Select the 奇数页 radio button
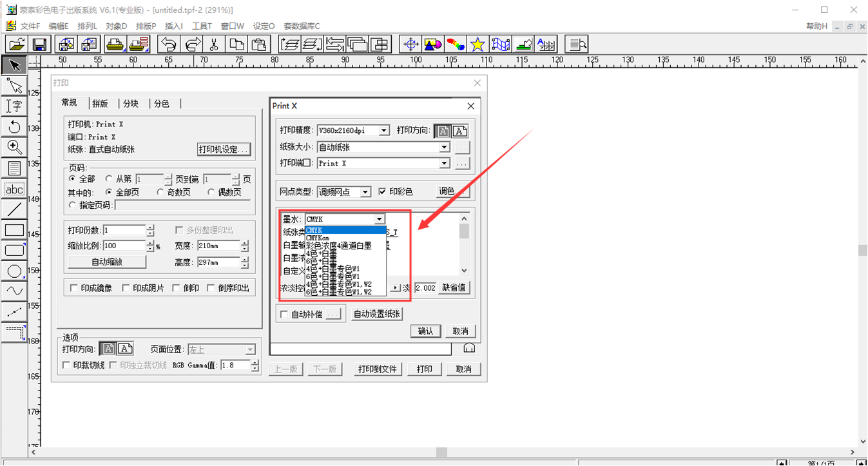Image resolution: width=868 pixels, height=466 pixels. (x=160, y=192)
